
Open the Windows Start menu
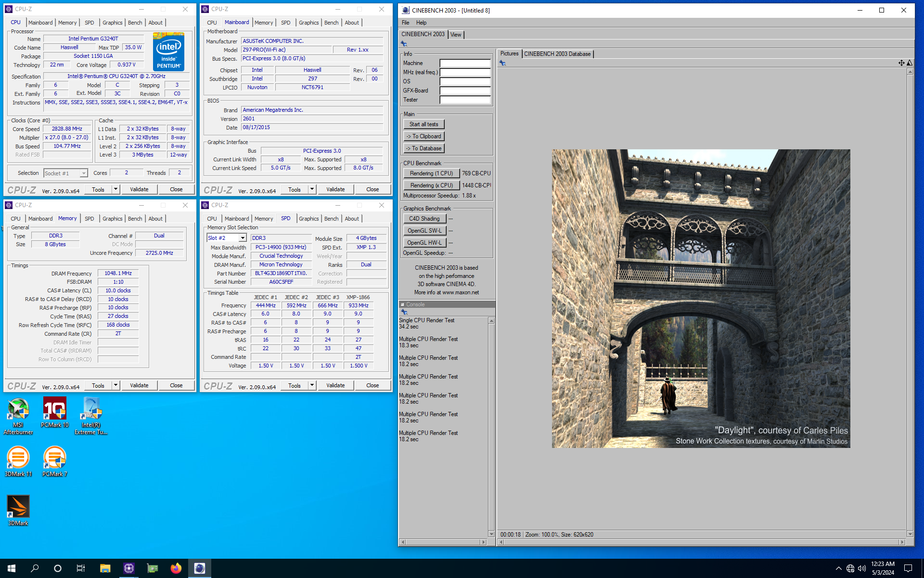point(12,568)
